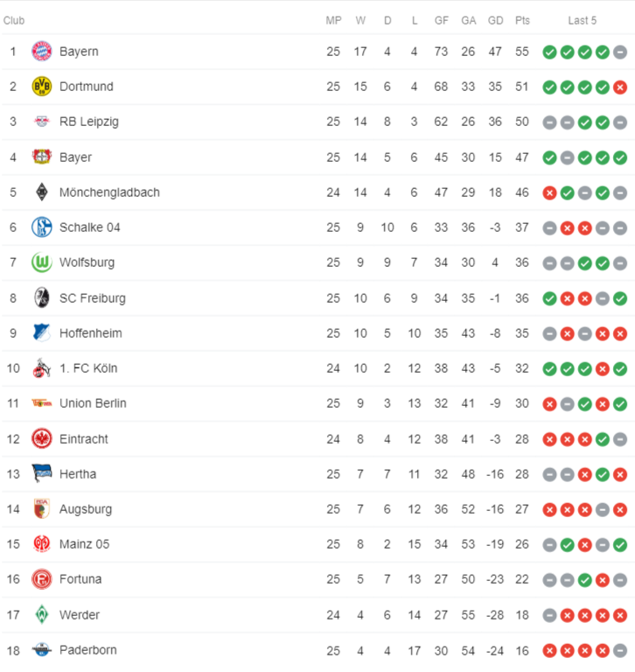Click the 1. FC Köln name
Image resolution: width=635 pixels, height=672 pixels.
[88, 368]
